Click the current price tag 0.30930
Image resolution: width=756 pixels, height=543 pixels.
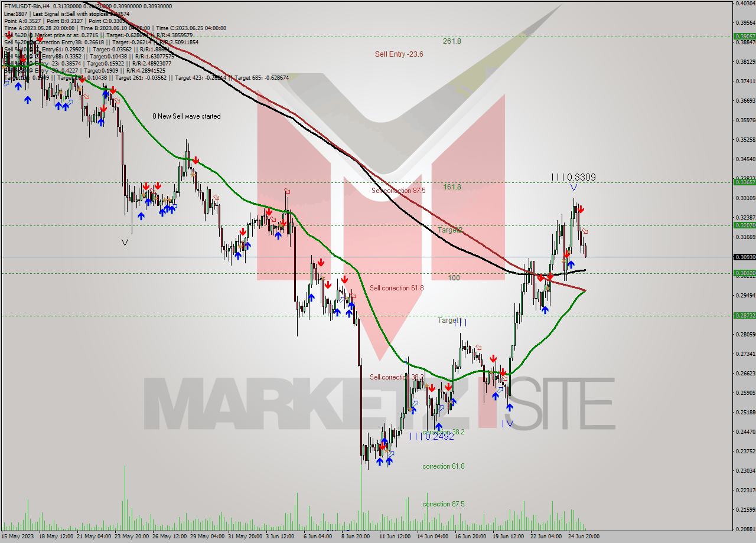tap(744, 257)
